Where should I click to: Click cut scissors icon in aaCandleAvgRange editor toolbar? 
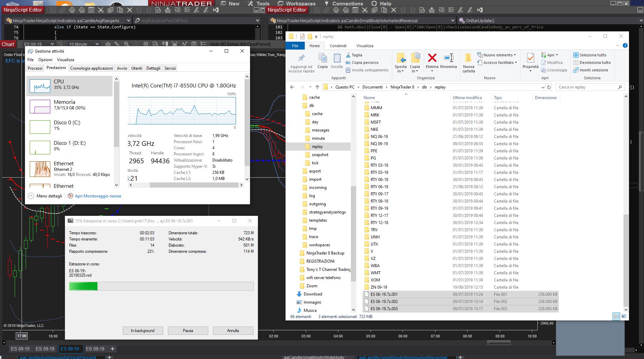pos(101,10)
